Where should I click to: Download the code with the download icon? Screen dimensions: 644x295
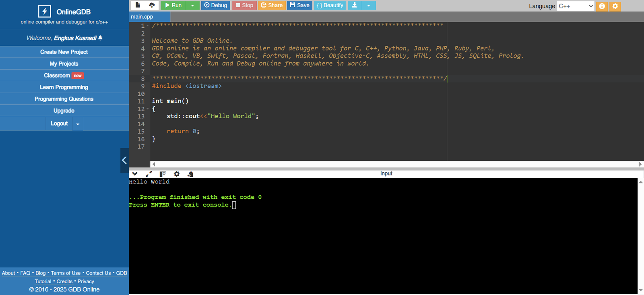click(x=355, y=5)
